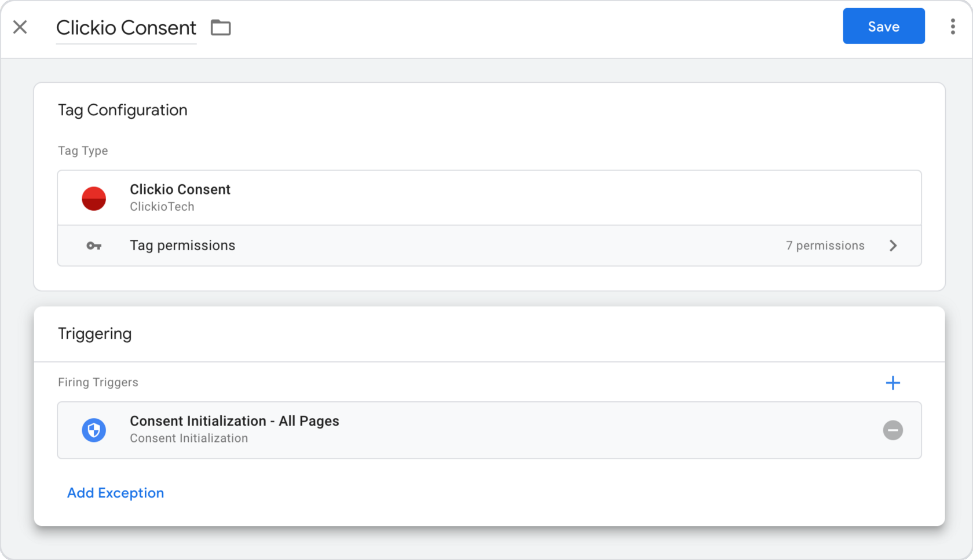Image resolution: width=973 pixels, height=560 pixels.
Task: Click the Firing Triggers label
Action: (98, 382)
